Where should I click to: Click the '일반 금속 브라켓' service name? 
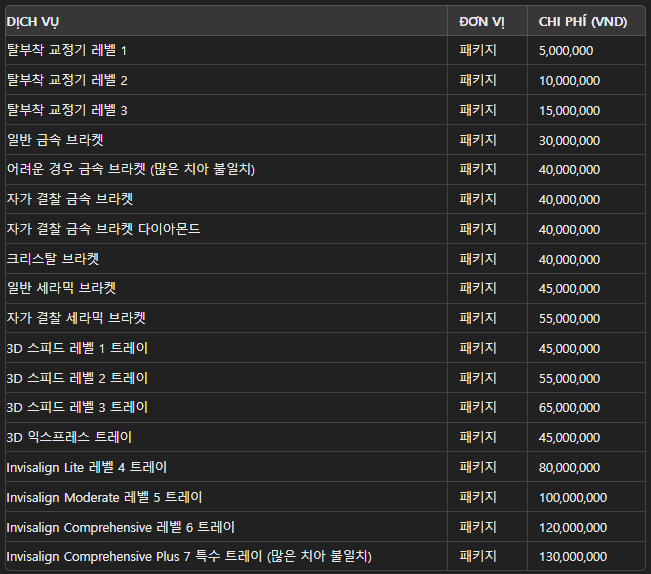click(55, 140)
